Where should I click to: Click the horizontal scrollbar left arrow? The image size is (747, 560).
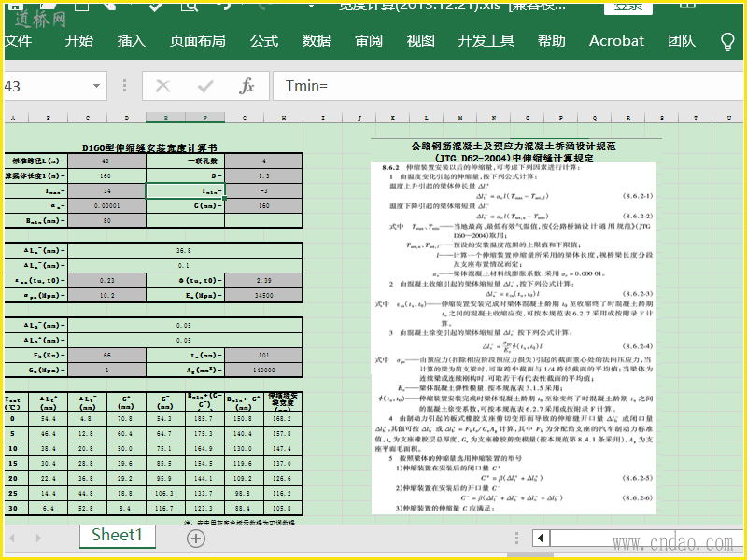click(x=541, y=539)
